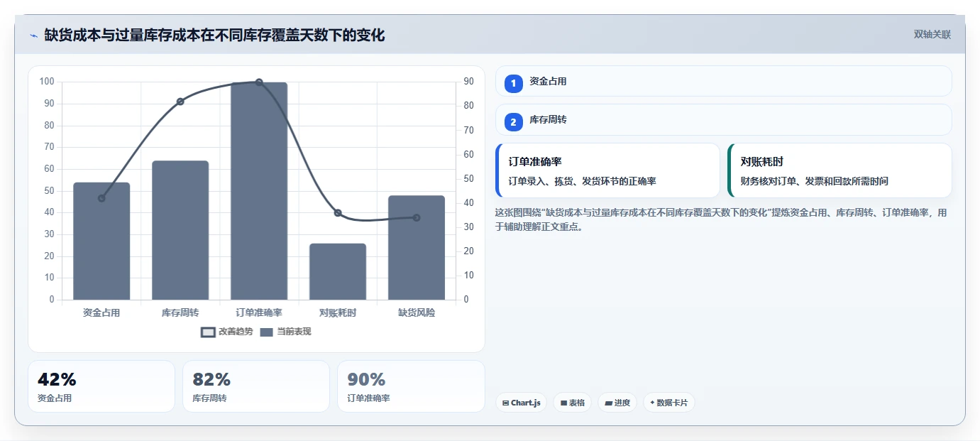The height and width of the screenshot is (441, 980).
Task: Click the 90% 订单准确率 stat card
Action: (411, 386)
